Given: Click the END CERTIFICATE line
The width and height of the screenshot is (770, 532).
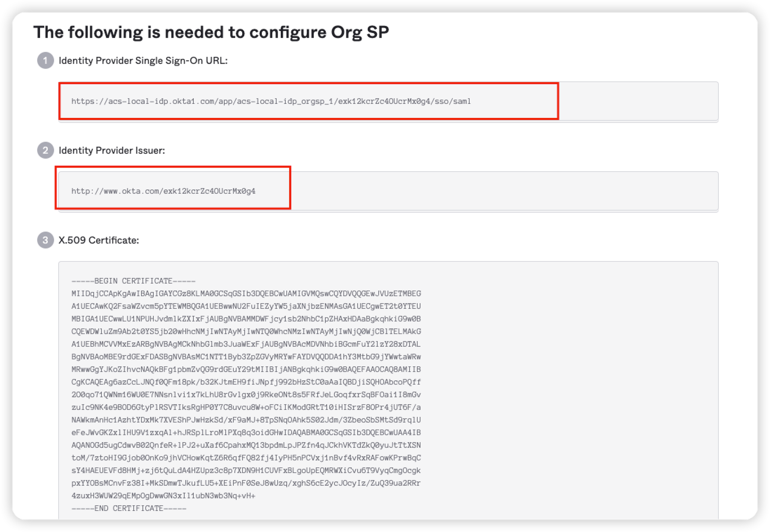Looking at the screenshot, I should pyautogui.click(x=129, y=508).
